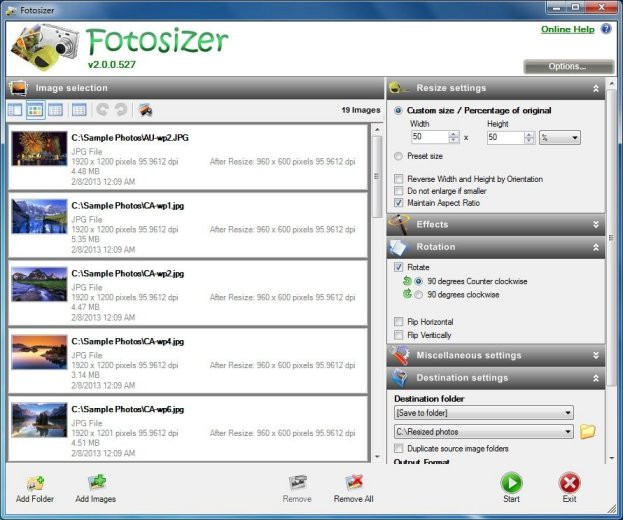Image resolution: width=623 pixels, height=520 pixels.
Task: Rotate image clockwise toolbar icon
Action: click(121, 110)
